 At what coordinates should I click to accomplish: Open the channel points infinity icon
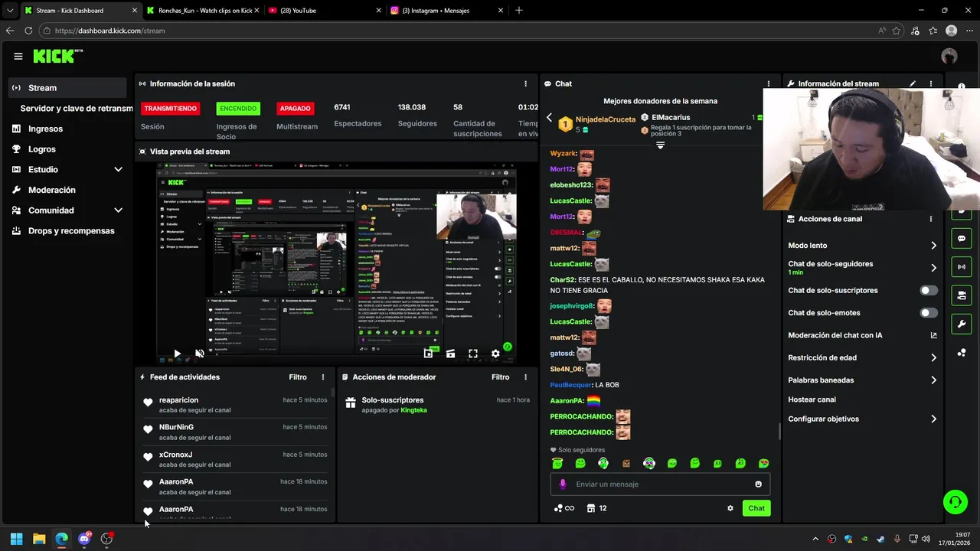point(563,508)
